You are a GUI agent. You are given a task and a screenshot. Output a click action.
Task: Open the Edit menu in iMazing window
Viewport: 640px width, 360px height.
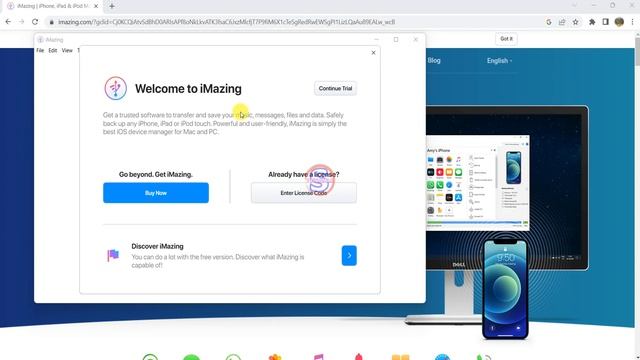tap(53, 51)
